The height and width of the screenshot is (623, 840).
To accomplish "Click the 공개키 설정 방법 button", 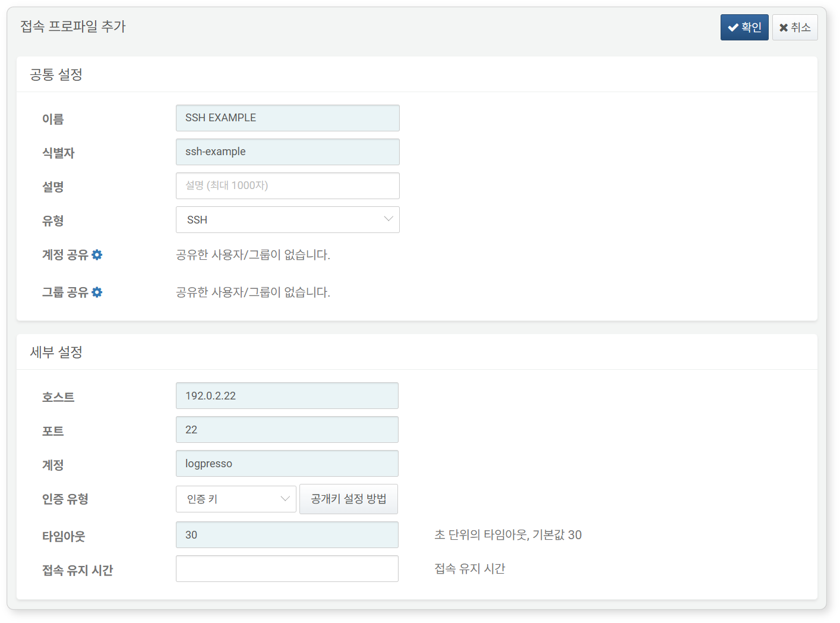I will click(349, 499).
